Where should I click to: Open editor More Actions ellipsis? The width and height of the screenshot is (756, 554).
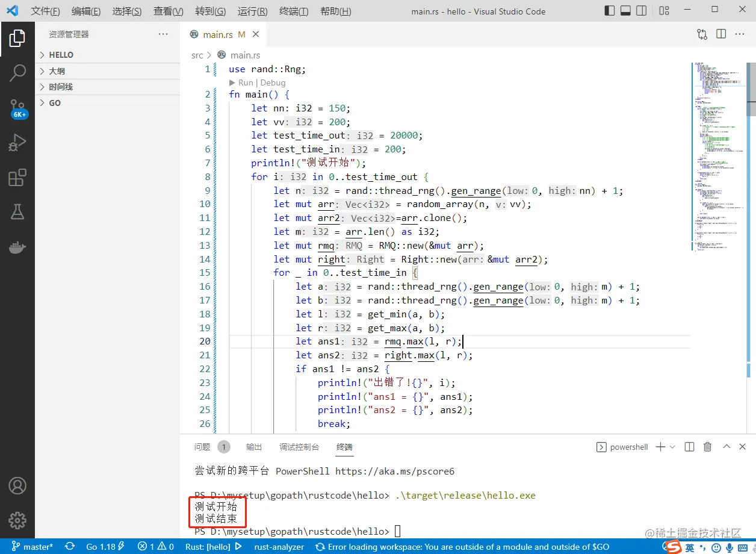click(740, 34)
